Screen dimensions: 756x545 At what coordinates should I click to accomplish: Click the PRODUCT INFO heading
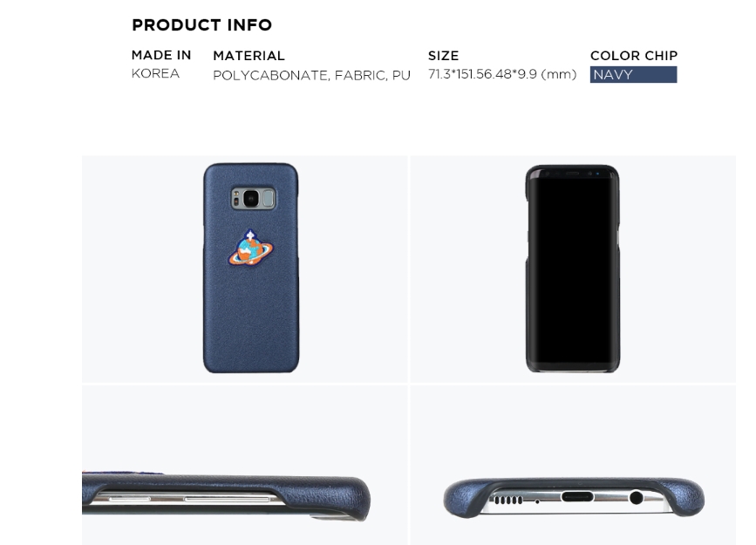[202, 25]
